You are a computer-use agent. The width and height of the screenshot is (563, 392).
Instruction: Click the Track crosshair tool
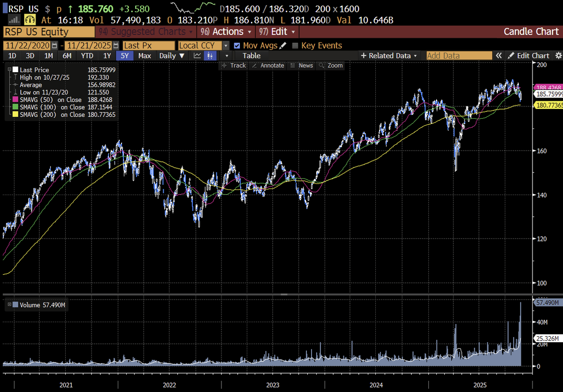point(234,66)
